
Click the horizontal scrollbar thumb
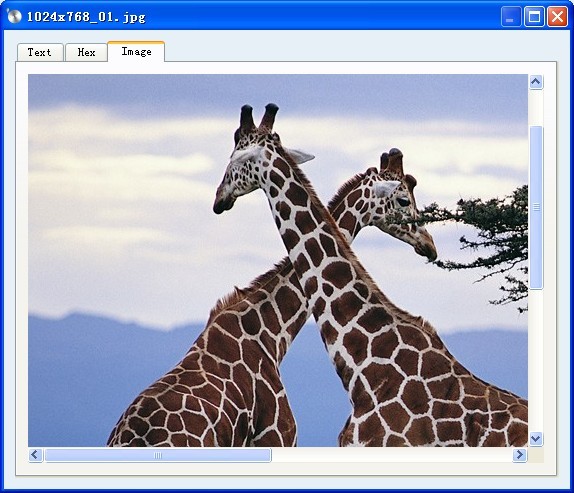click(x=158, y=455)
